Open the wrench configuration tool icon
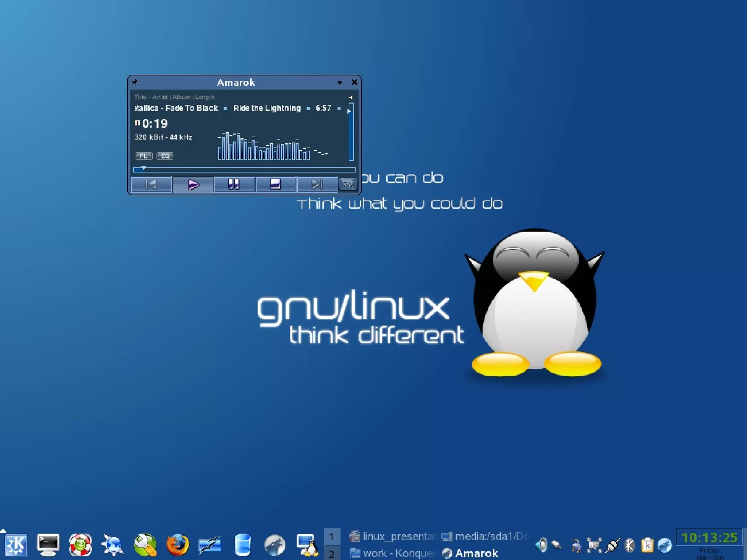The width and height of the screenshot is (747, 560). 145,545
